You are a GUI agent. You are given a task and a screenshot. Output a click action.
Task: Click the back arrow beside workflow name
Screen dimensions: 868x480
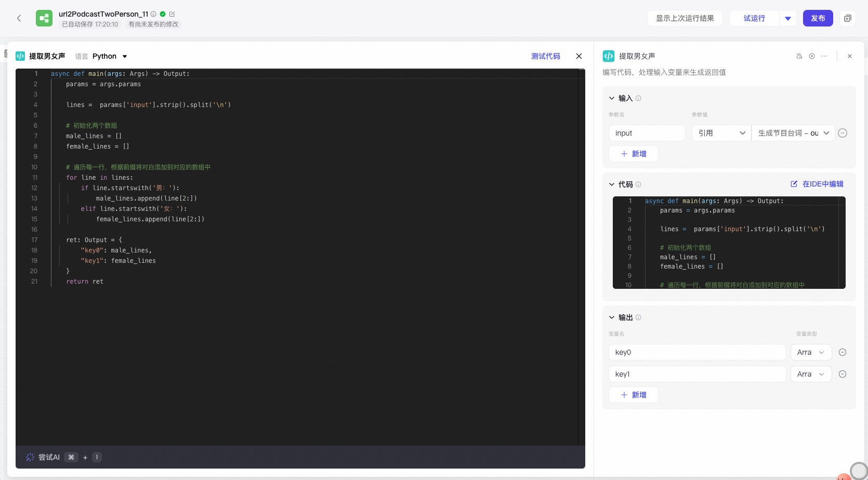pos(19,18)
